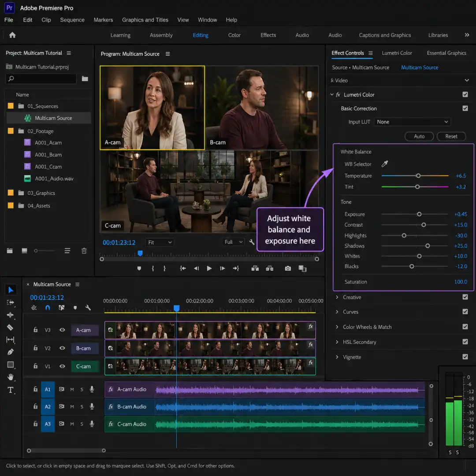
Task: Click the Lift button icon
Action: [255, 268]
